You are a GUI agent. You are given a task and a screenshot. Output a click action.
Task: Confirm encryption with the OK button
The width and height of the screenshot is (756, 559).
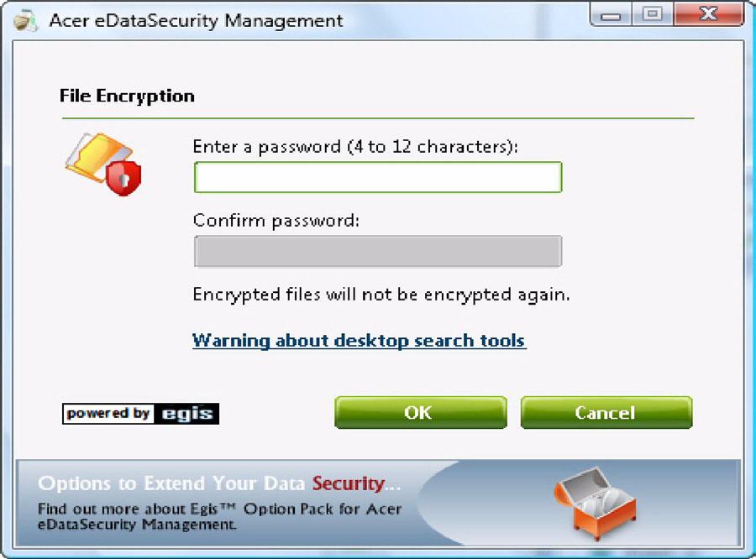[x=421, y=412]
